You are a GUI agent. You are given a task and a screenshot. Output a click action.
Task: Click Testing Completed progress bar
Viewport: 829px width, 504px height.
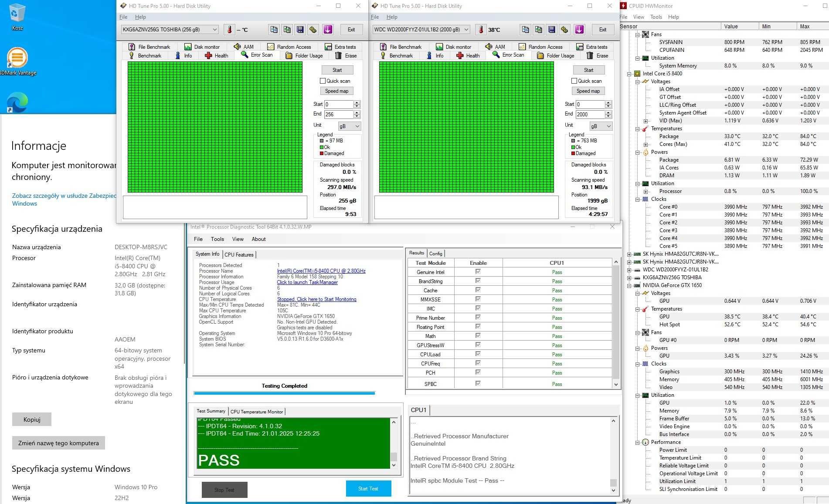tap(284, 393)
